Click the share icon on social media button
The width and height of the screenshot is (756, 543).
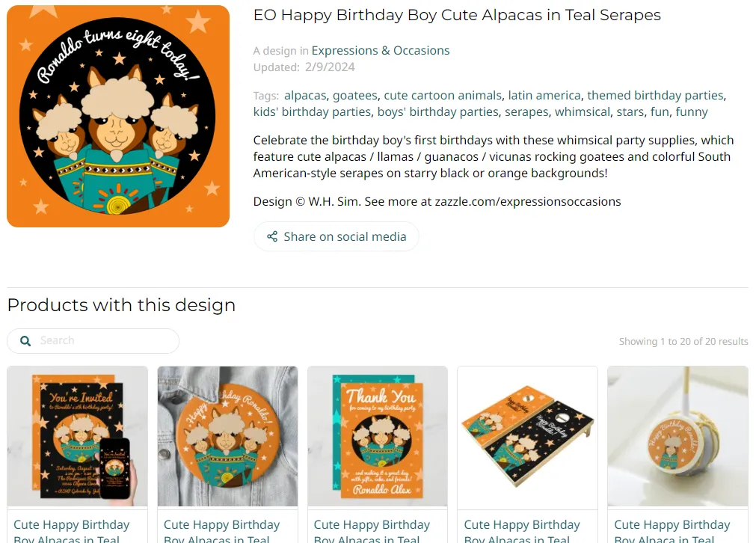[x=272, y=237]
